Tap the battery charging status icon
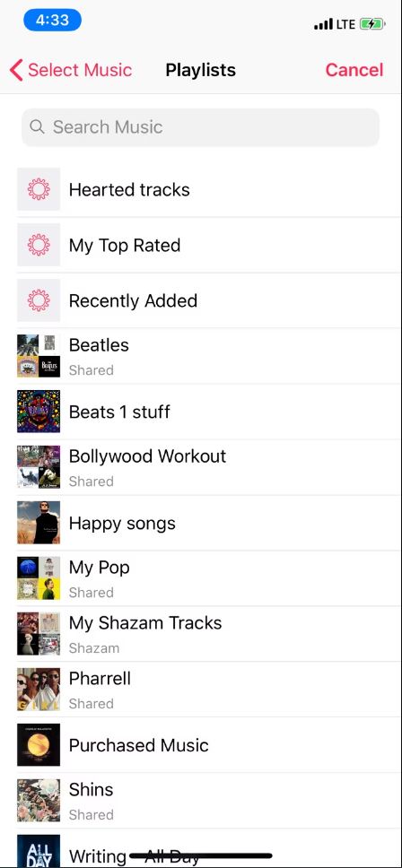The width and height of the screenshot is (402, 868). pyautogui.click(x=372, y=24)
